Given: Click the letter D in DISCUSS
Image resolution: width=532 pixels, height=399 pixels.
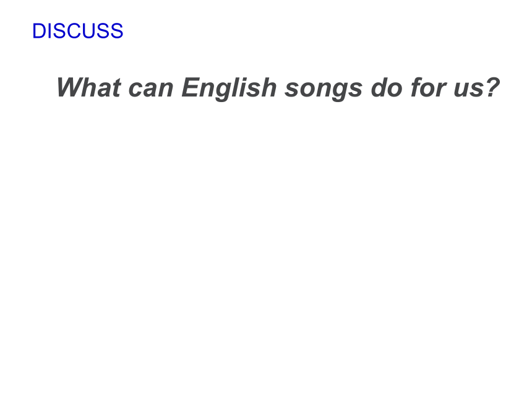Looking at the screenshot, I should (x=39, y=31).
